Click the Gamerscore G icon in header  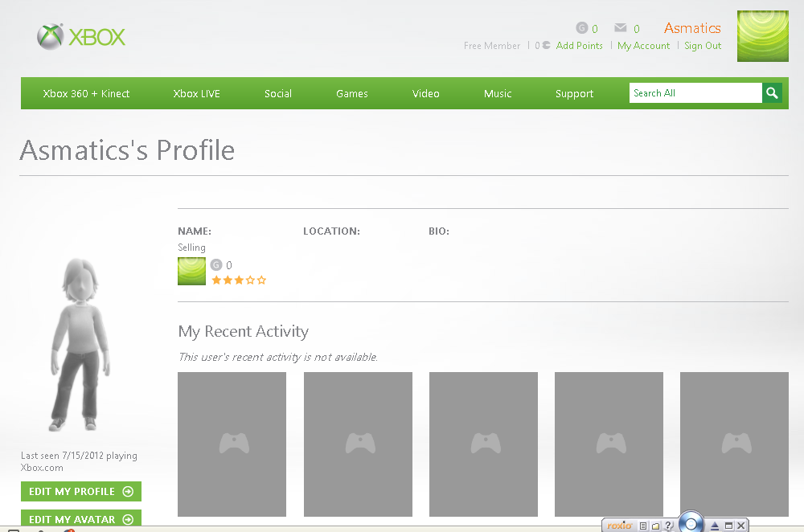(x=581, y=27)
